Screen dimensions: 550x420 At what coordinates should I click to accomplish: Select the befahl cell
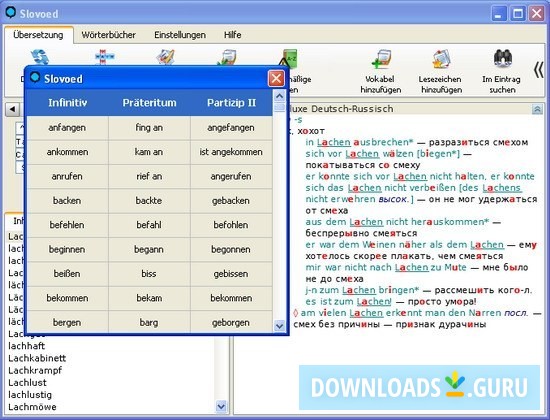[x=149, y=225]
